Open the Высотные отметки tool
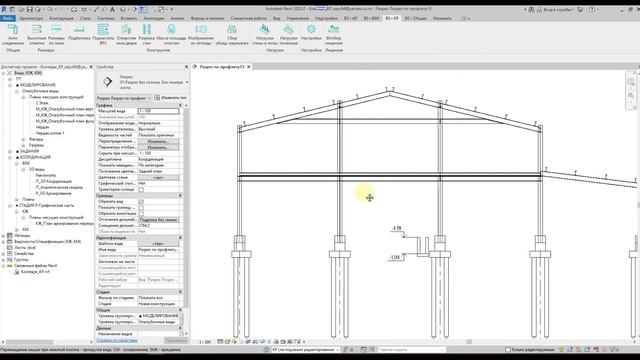 [x=37, y=29]
